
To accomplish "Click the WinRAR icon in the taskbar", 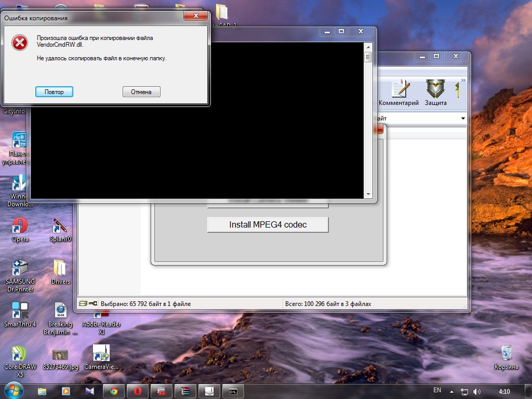I will pos(185,391).
